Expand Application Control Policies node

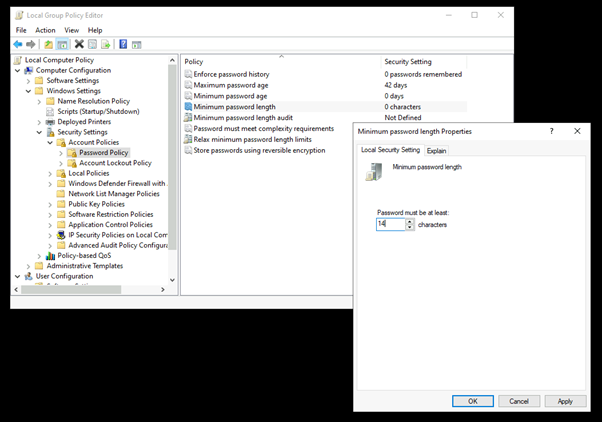[x=50, y=225]
